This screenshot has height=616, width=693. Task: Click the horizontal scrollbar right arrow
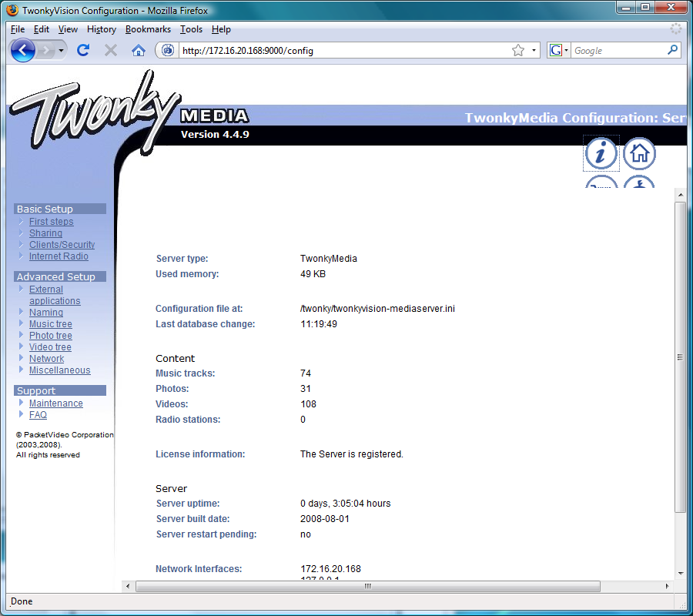click(667, 586)
